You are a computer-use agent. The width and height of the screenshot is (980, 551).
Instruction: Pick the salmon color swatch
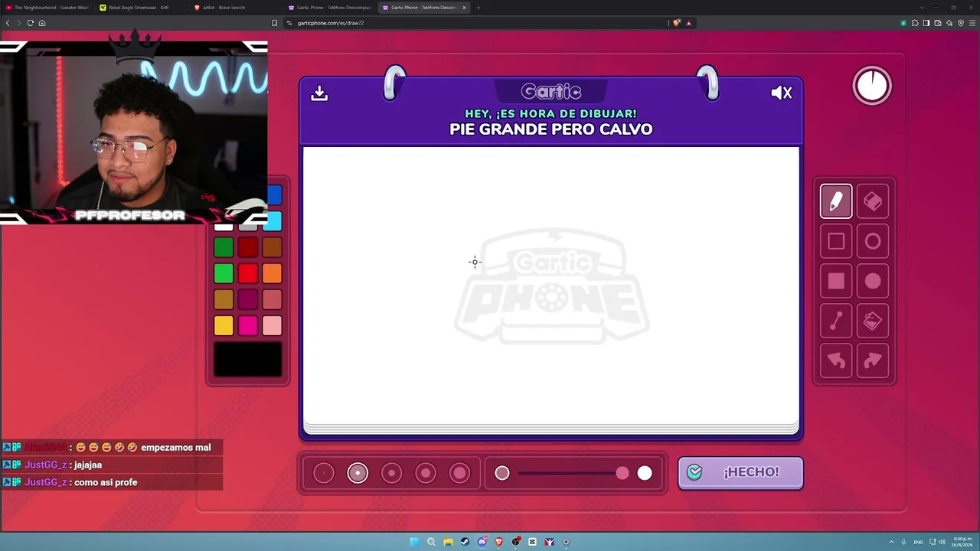(x=272, y=299)
